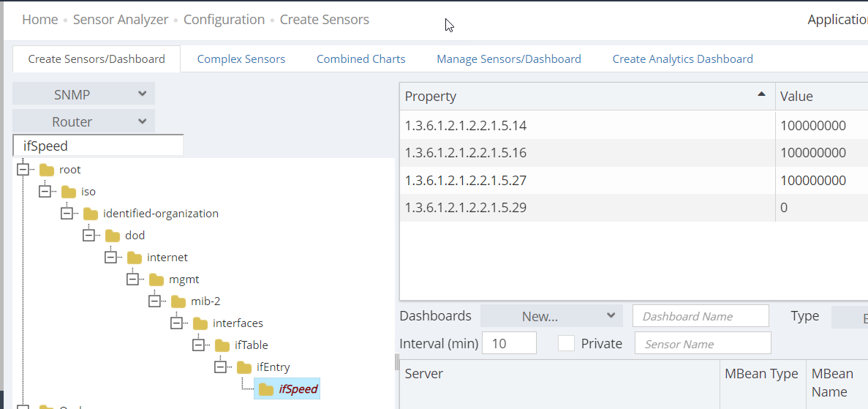
Task: Click the ifEntry folder icon
Action: click(x=244, y=367)
